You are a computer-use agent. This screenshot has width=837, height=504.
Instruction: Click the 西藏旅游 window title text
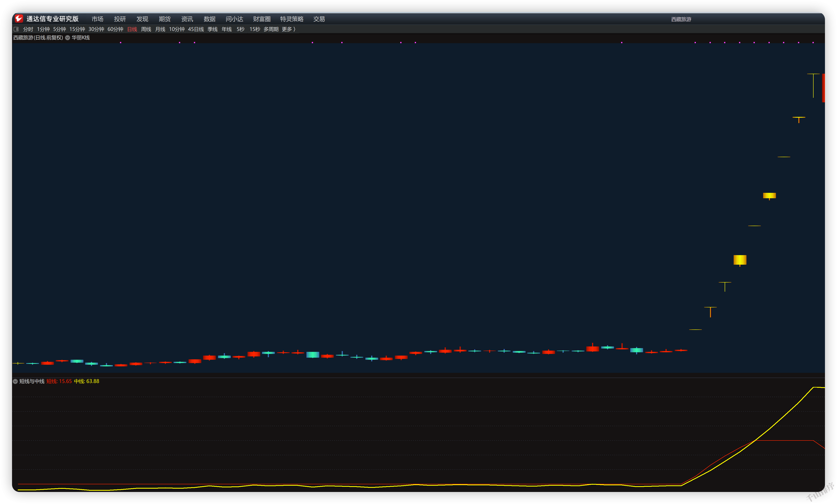681,19
